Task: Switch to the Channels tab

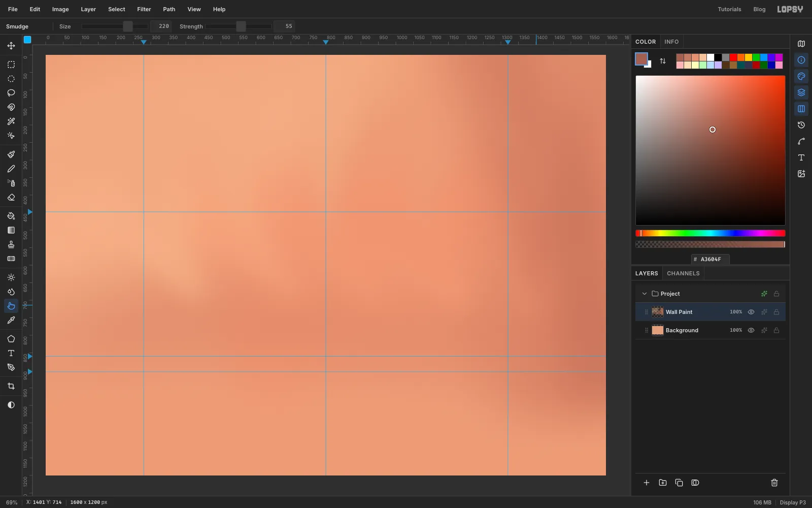Action: [x=683, y=273]
